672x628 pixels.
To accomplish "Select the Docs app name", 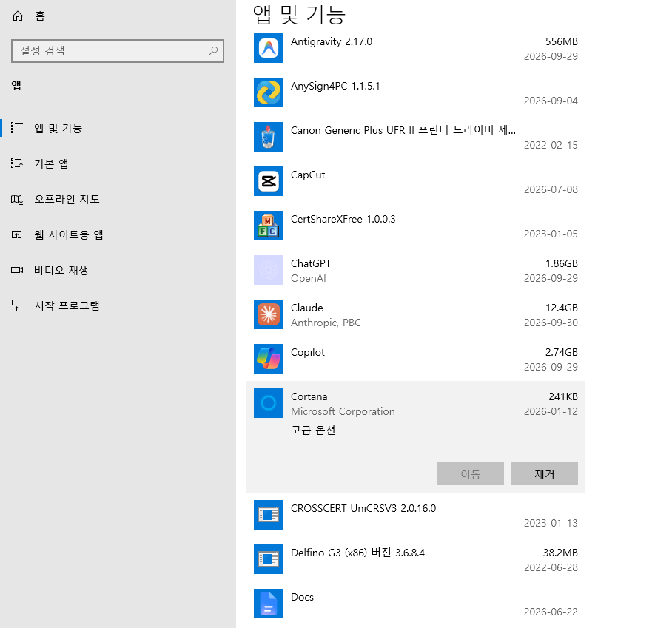I will click(x=302, y=597).
